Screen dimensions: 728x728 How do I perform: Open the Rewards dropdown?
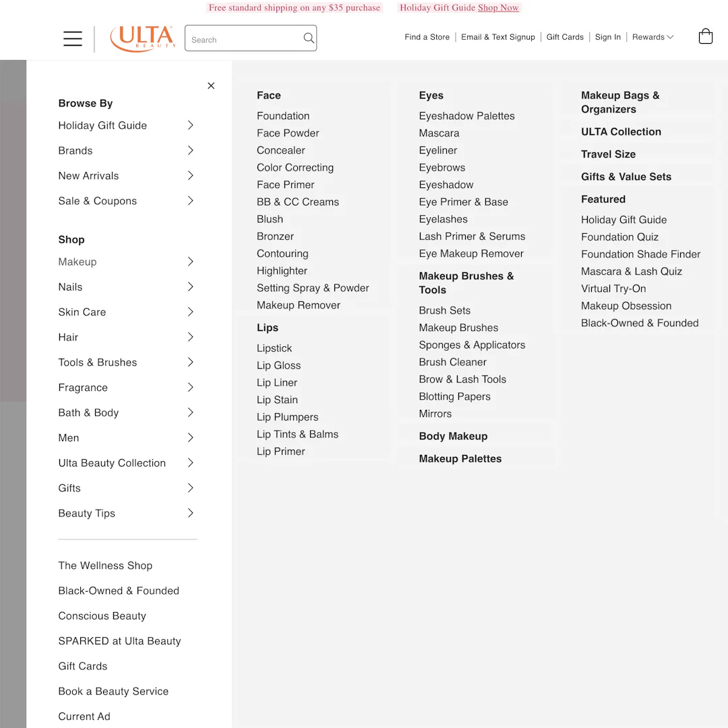click(652, 37)
